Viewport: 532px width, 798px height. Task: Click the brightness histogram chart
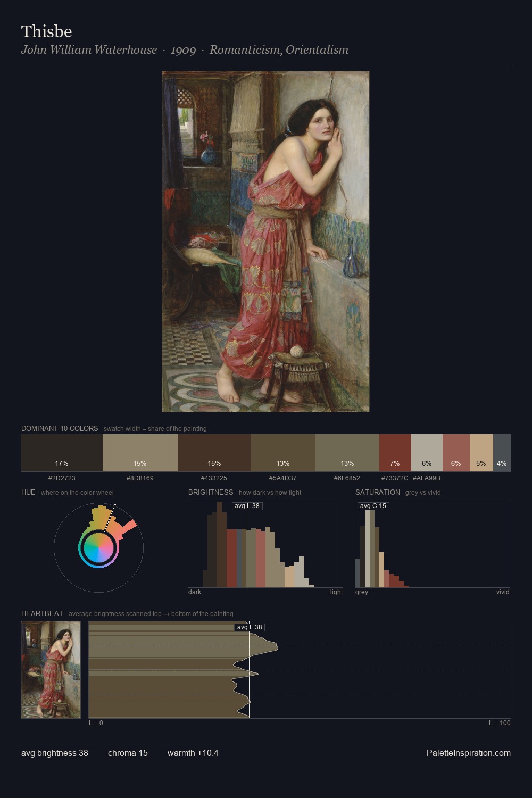265,544
